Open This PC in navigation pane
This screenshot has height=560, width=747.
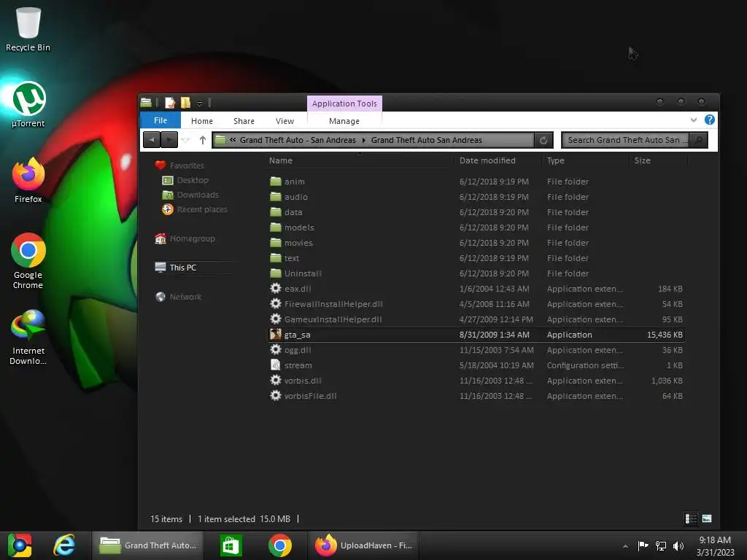[175, 268]
